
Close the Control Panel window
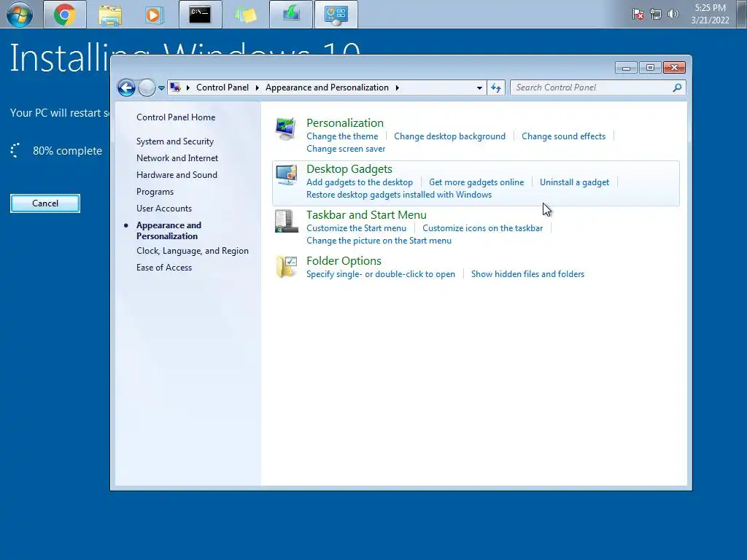coord(674,68)
